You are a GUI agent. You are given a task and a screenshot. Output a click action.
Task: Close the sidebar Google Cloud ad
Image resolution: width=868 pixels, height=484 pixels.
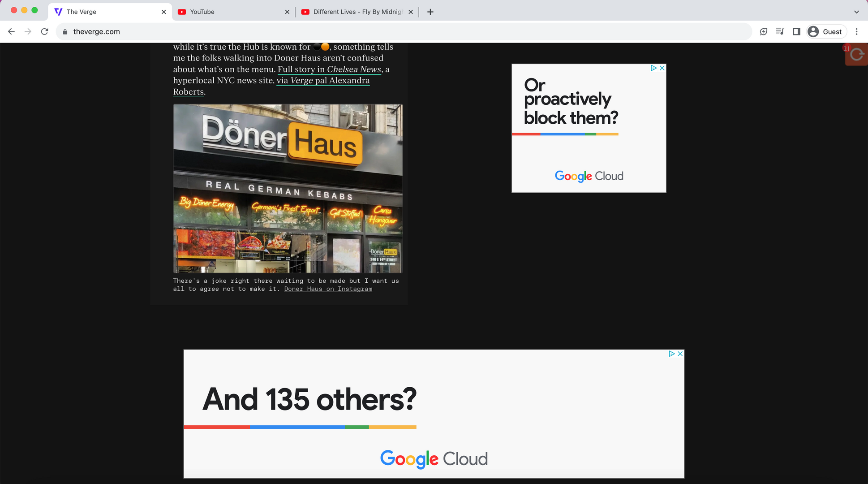[662, 68]
